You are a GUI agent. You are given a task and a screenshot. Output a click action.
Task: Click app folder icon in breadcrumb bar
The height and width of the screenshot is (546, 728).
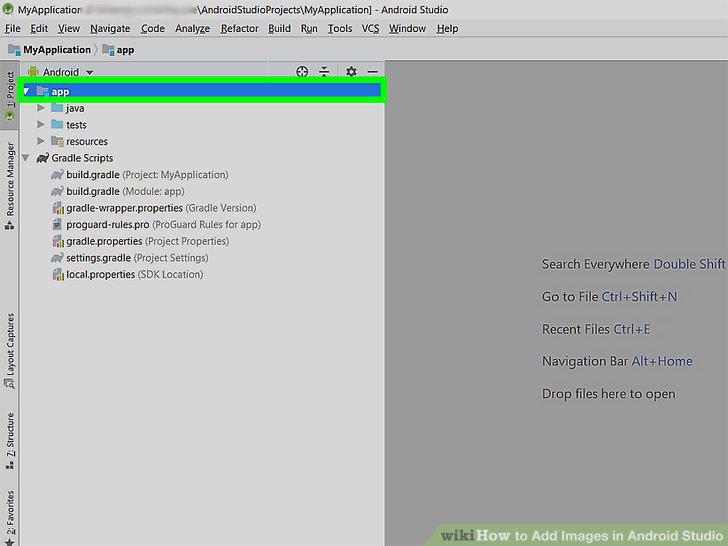coord(108,50)
